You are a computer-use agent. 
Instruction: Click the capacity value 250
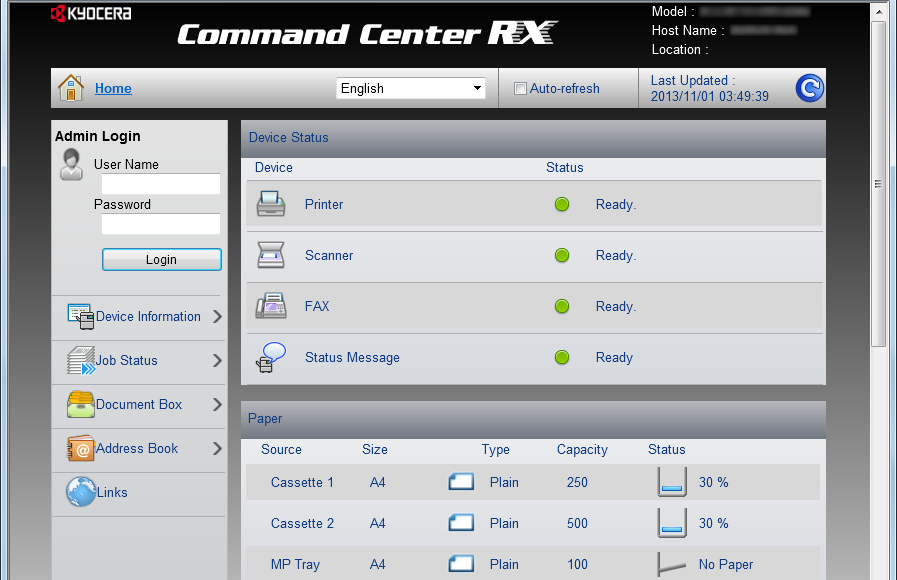point(577,482)
